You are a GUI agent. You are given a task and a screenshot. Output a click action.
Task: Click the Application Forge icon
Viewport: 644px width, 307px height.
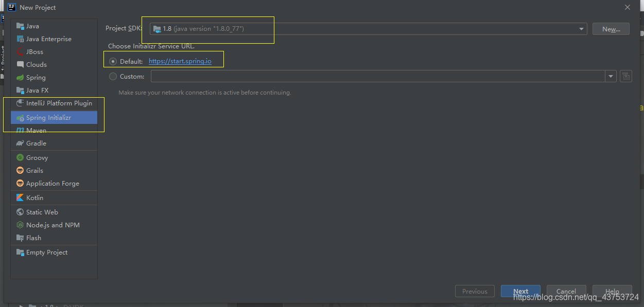[20, 184]
